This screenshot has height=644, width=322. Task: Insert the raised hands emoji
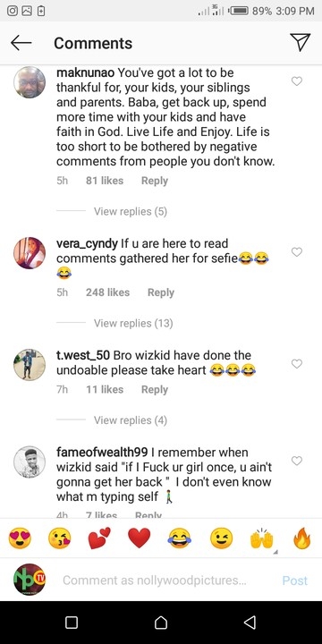[261, 538]
